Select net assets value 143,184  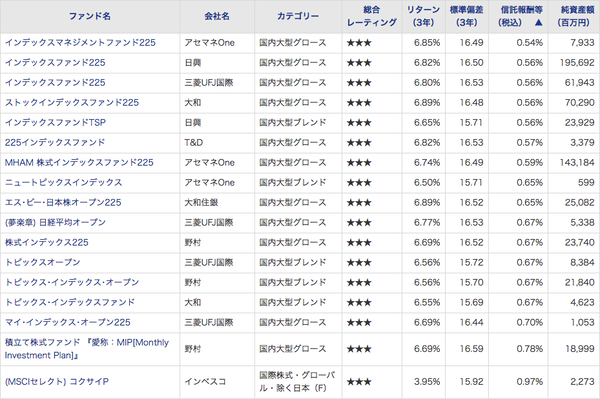click(x=577, y=163)
